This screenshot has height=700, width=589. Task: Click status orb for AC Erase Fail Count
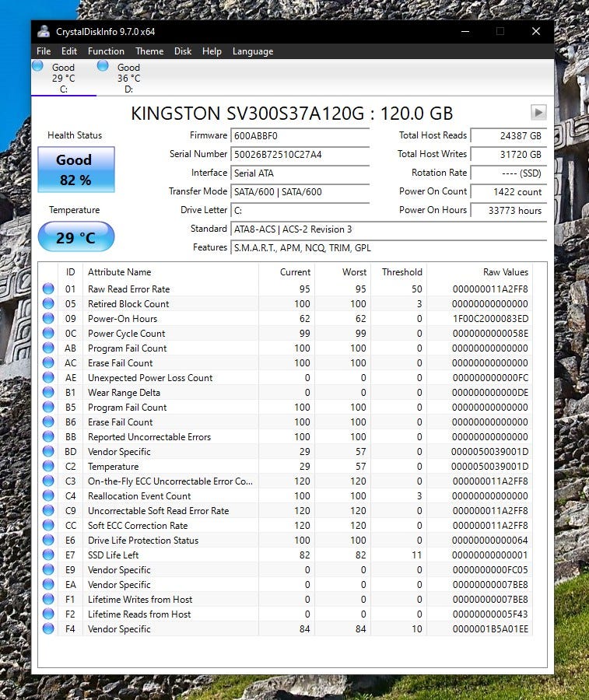pyautogui.click(x=48, y=363)
